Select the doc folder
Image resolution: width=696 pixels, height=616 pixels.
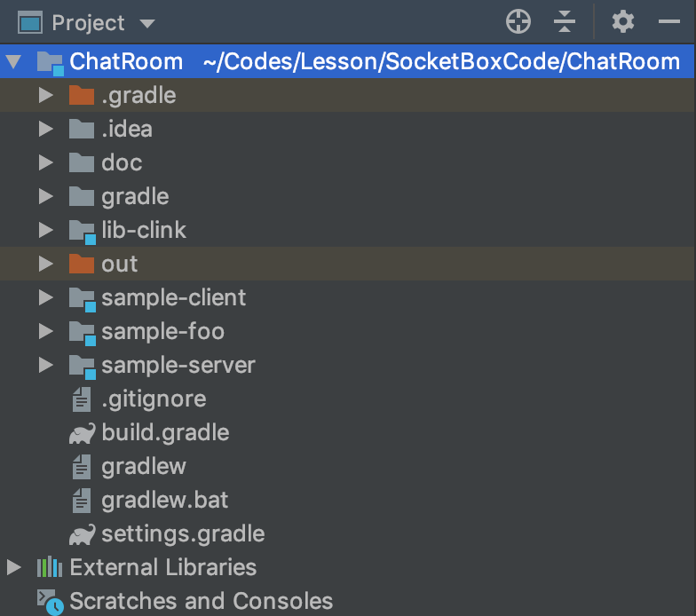click(122, 163)
